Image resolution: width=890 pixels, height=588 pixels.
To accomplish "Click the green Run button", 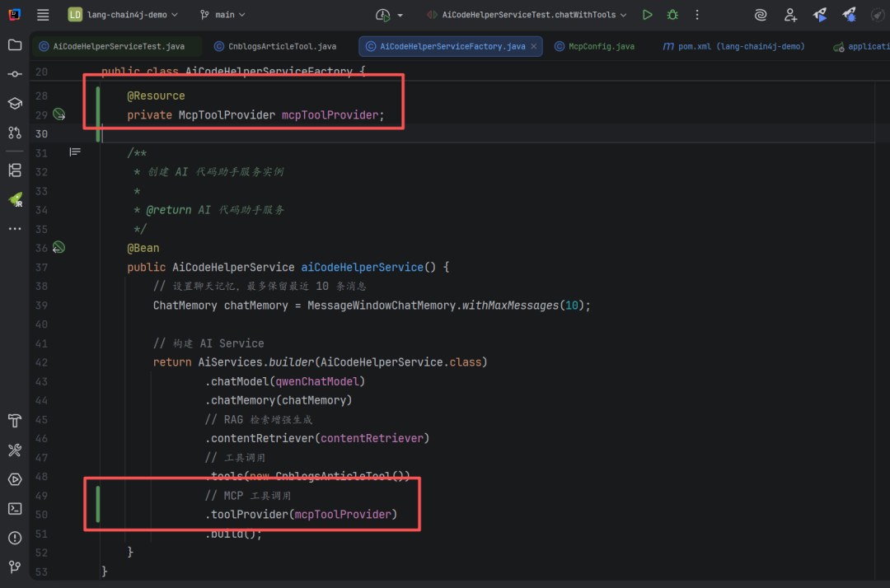I will tap(648, 15).
